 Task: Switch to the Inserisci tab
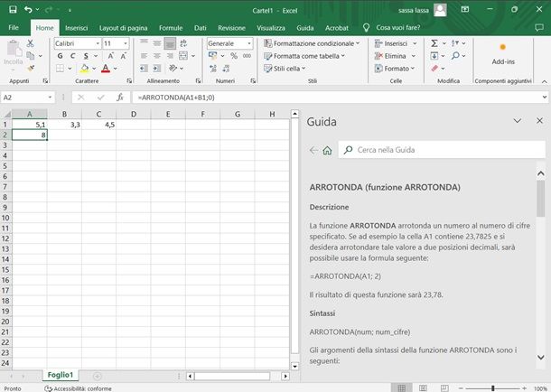76,28
